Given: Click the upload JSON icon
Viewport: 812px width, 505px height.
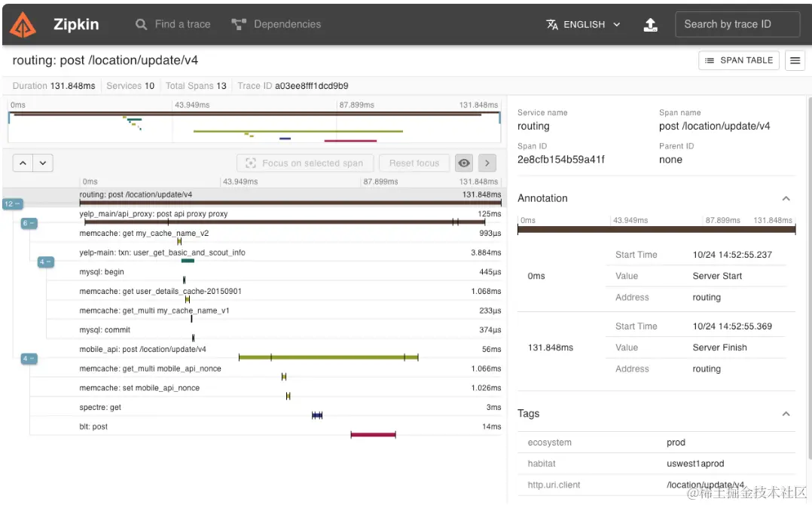Looking at the screenshot, I should click(x=651, y=24).
